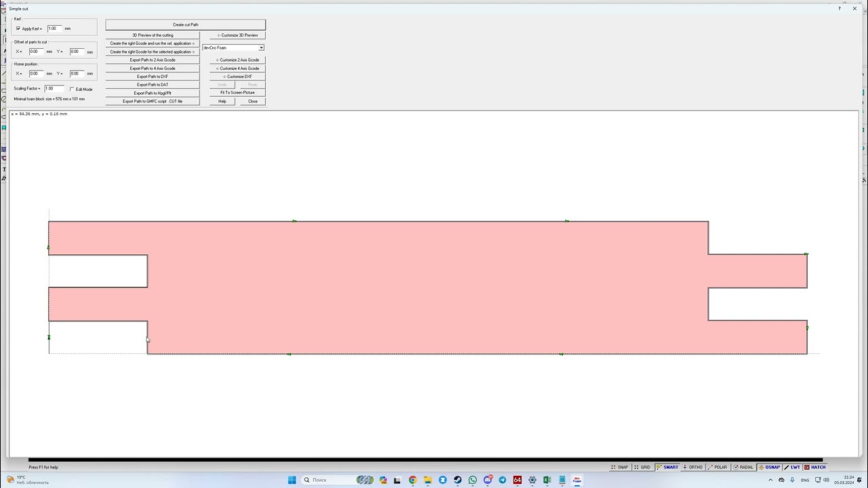This screenshot has width=868, height=488.
Task: Open Customize DXF settings
Action: click(x=237, y=77)
